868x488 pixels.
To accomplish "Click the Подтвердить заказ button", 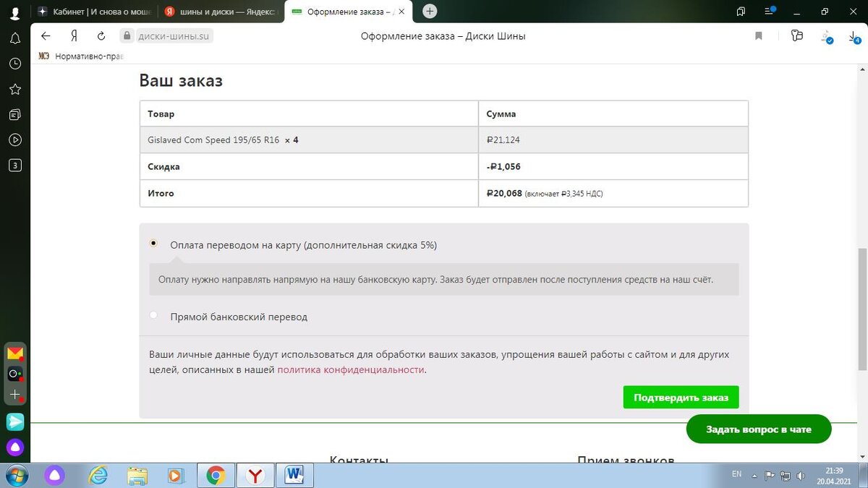I will (x=681, y=397).
